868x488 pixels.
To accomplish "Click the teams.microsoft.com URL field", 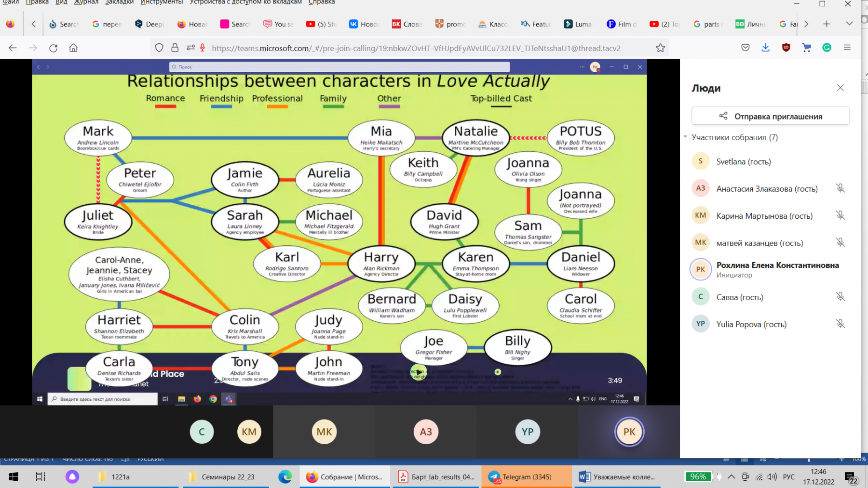I will pyautogui.click(x=416, y=48).
